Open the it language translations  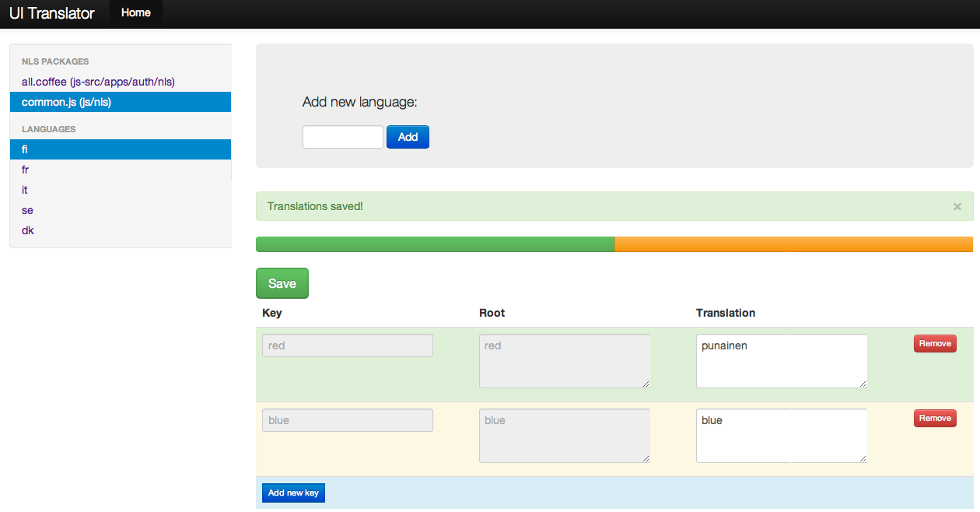tap(24, 189)
